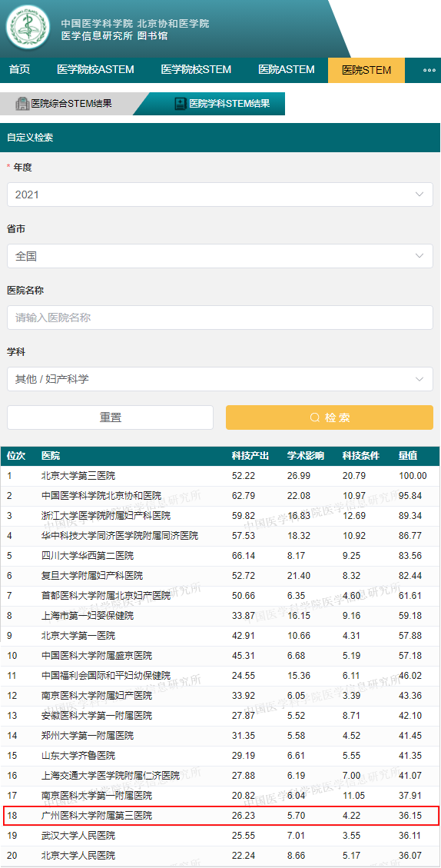Open the three-dots more menu
441x868 pixels.
point(429,70)
